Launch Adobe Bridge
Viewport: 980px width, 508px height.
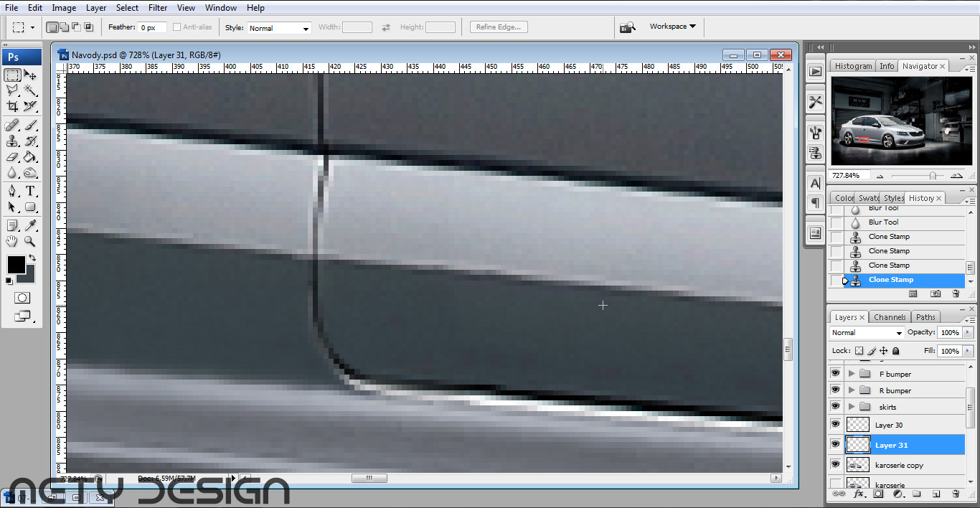point(628,27)
